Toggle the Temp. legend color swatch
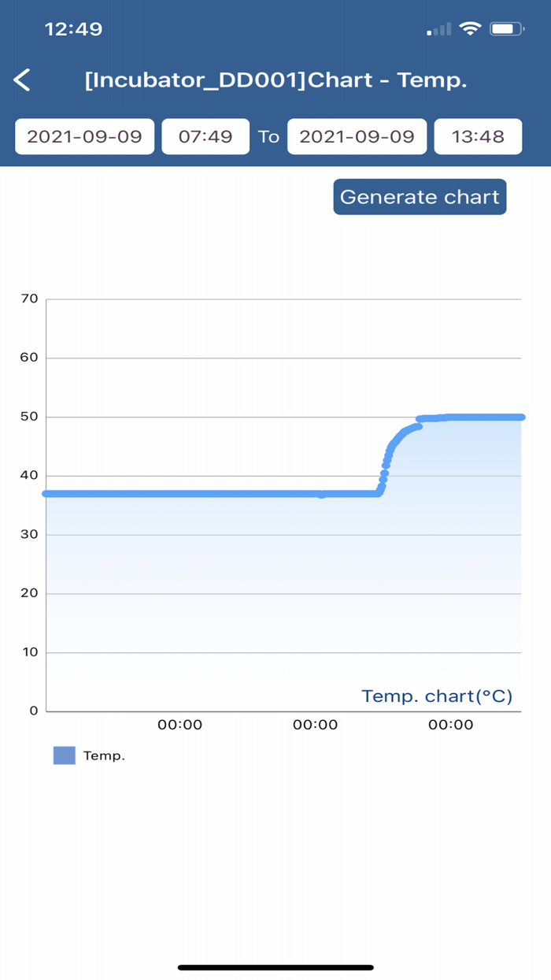The height and width of the screenshot is (980, 551). (65, 755)
